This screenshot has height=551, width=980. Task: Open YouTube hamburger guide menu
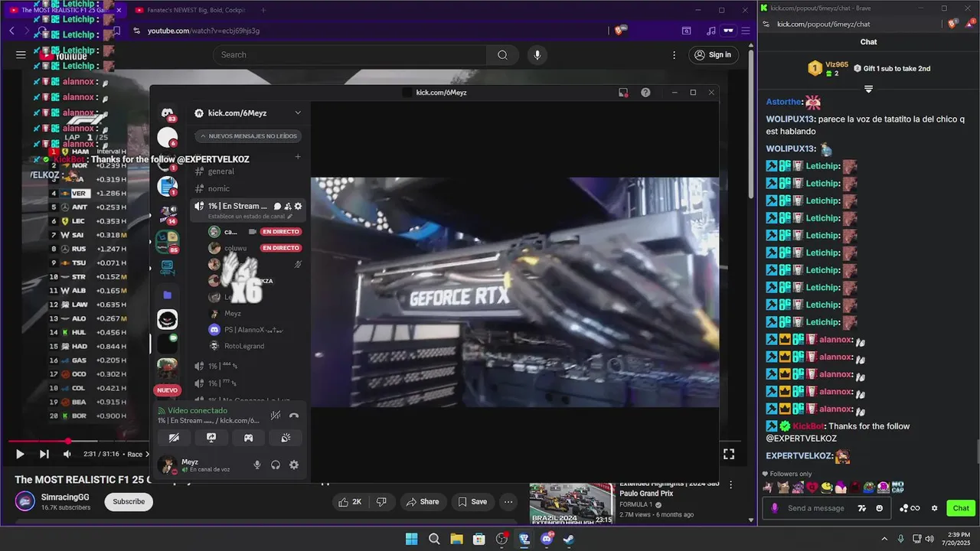[21, 54]
